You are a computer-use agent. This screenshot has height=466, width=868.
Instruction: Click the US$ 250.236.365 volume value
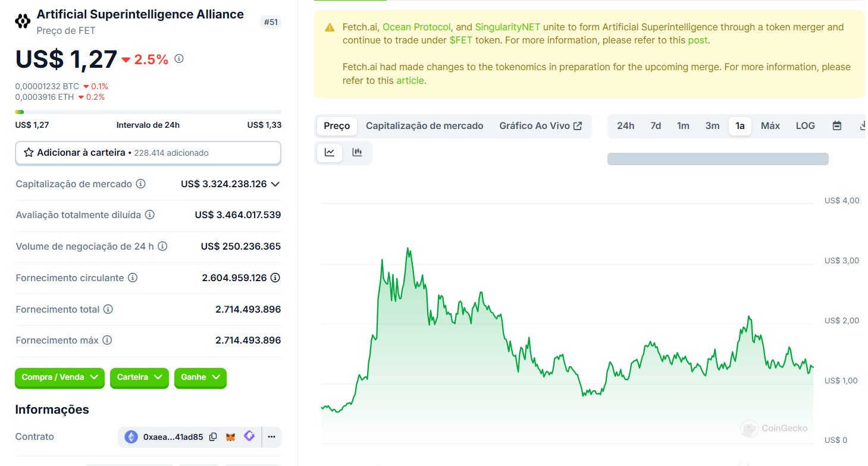[x=241, y=246]
